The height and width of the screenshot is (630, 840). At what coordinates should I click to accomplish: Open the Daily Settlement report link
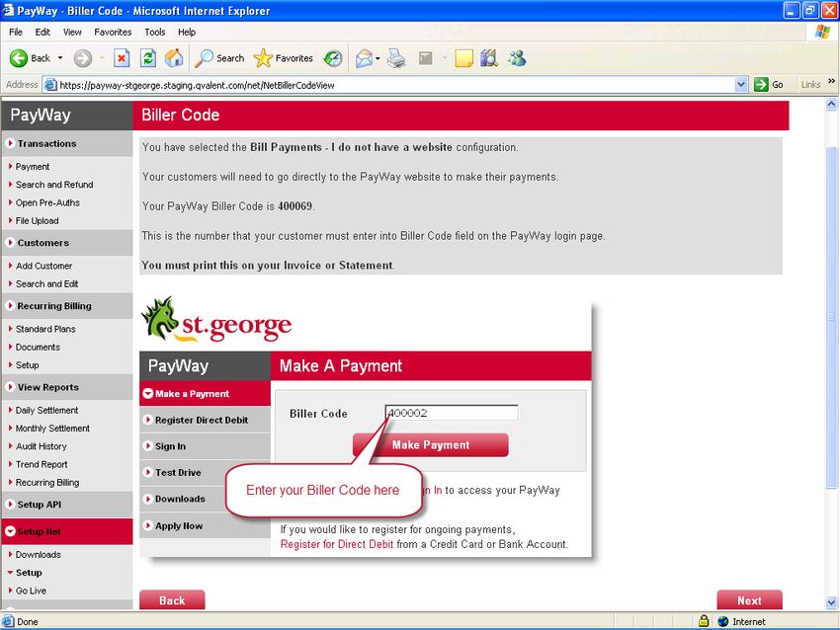point(46,410)
